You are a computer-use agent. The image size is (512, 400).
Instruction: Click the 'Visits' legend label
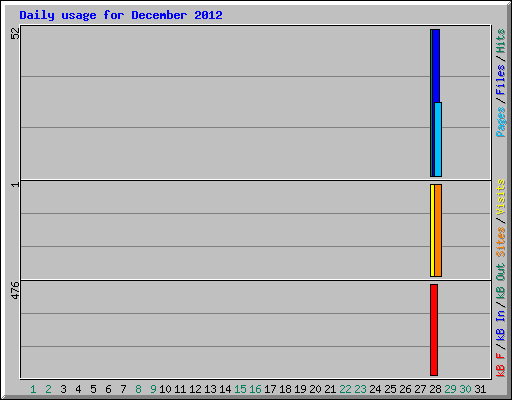point(501,197)
